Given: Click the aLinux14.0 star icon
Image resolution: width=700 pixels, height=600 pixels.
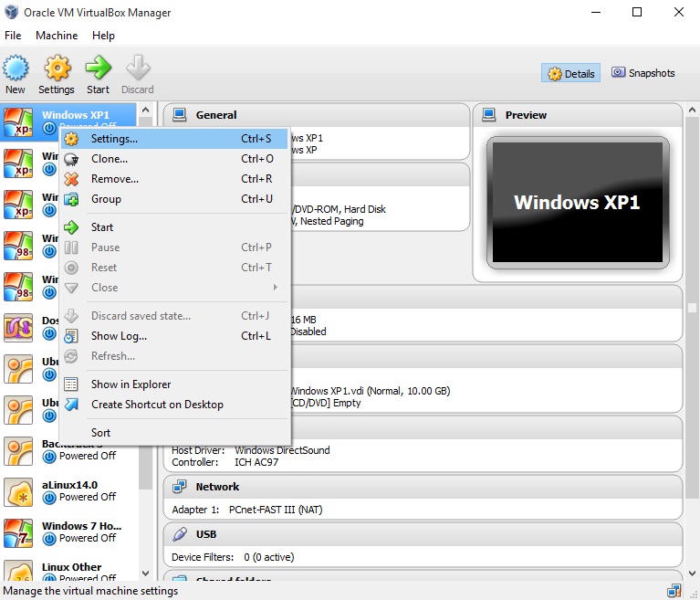Looking at the screenshot, I should click(x=18, y=492).
